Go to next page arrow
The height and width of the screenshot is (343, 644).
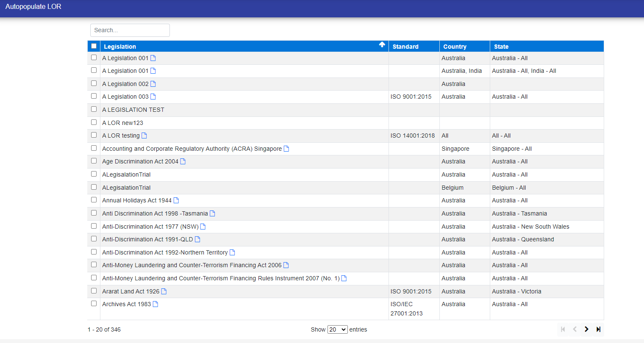[586, 329]
